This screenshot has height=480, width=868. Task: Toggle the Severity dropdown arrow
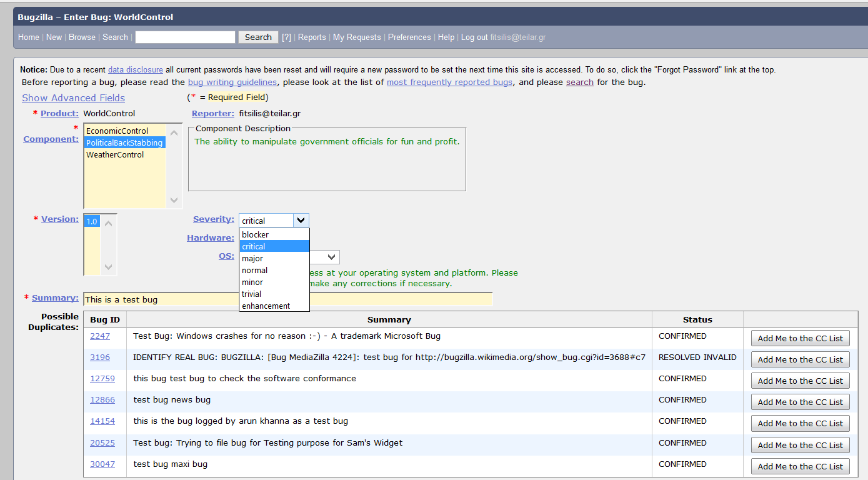click(x=301, y=221)
